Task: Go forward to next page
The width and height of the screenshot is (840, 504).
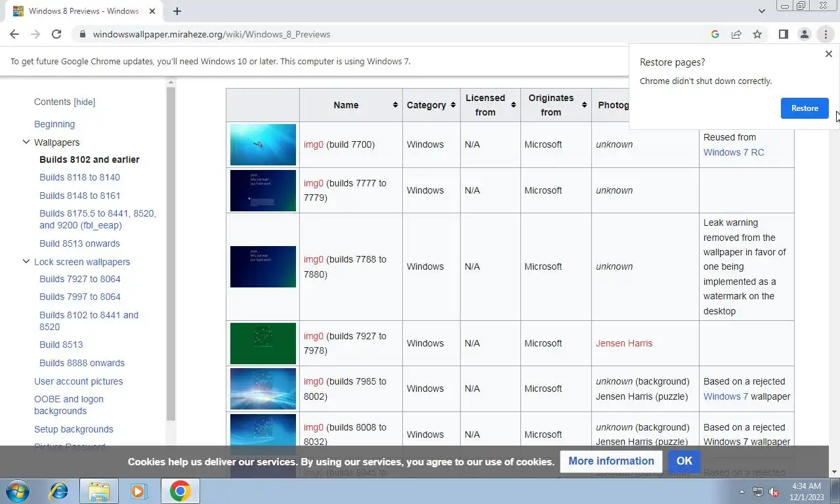Action: tap(35, 34)
